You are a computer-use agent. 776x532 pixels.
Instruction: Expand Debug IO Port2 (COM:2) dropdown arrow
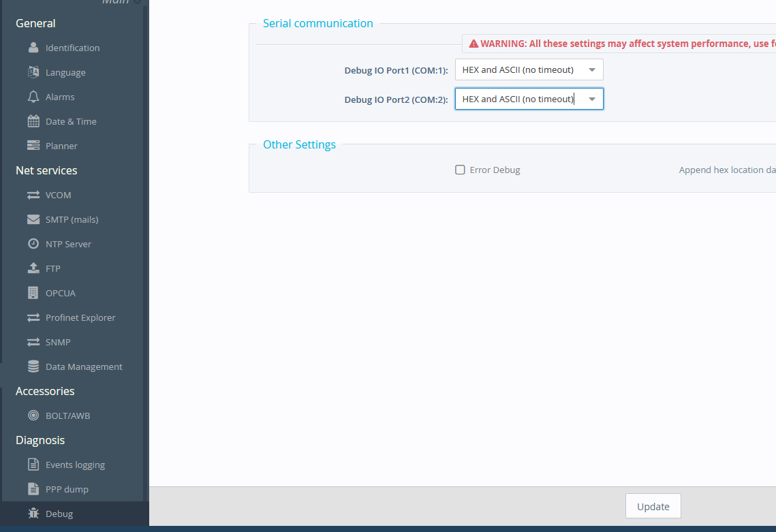coord(592,99)
